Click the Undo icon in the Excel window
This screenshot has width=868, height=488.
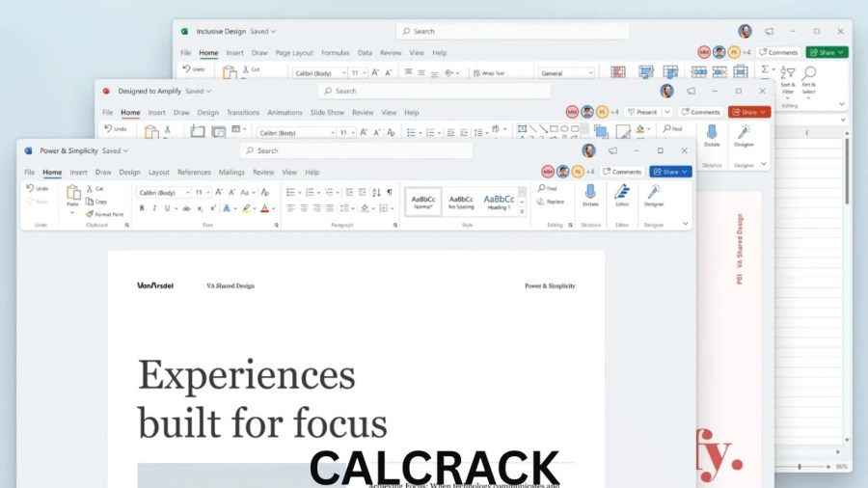pos(186,68)
